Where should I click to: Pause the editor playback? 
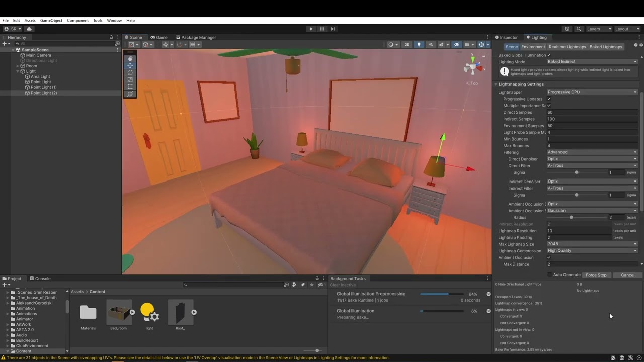pyautogui.click(x=322, y=29)
